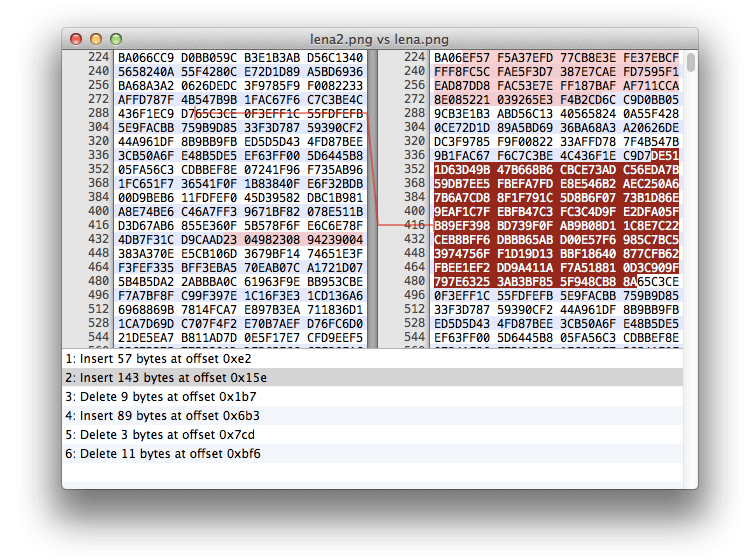The height and width of the screenshot is (560, 744).
Task: Select diff entry Insert 143 bytes at 0x15e
Action: tap(372, 378)
